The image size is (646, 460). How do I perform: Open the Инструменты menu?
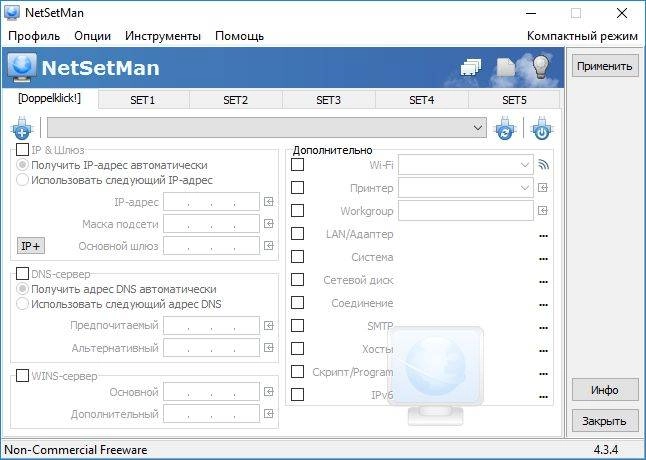click(x=163, y=36)
